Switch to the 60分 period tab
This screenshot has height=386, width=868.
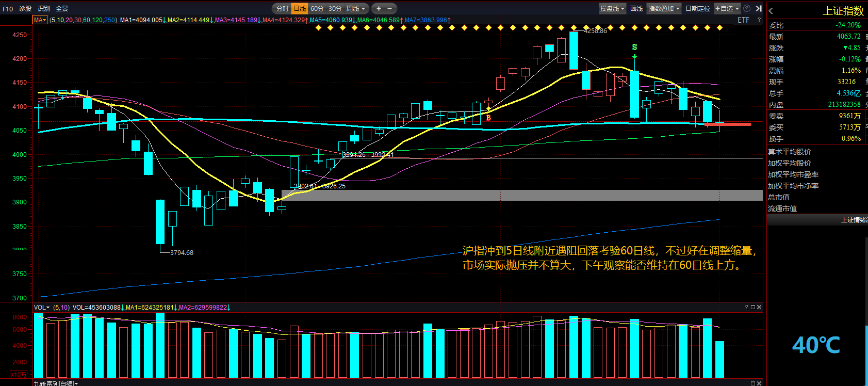pyautogui.click(x=317, y=9)
